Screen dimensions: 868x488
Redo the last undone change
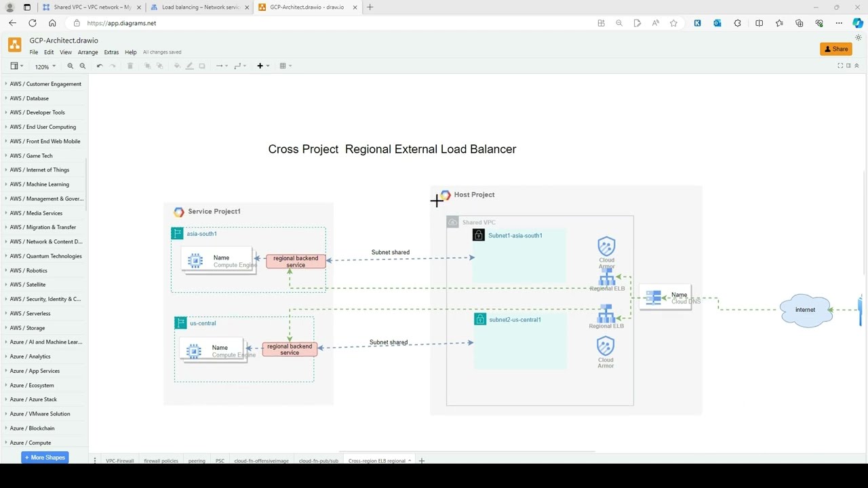(x=113, y=66)
